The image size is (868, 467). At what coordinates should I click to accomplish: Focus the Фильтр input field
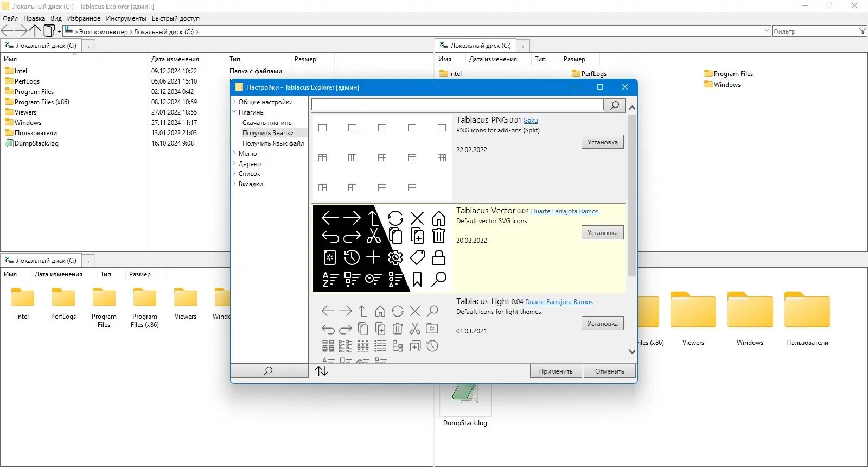815,31
